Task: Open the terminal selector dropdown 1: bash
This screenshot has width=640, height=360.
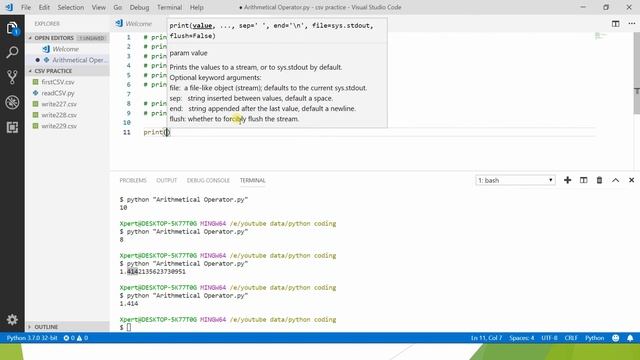Action: tap(515, 180)
